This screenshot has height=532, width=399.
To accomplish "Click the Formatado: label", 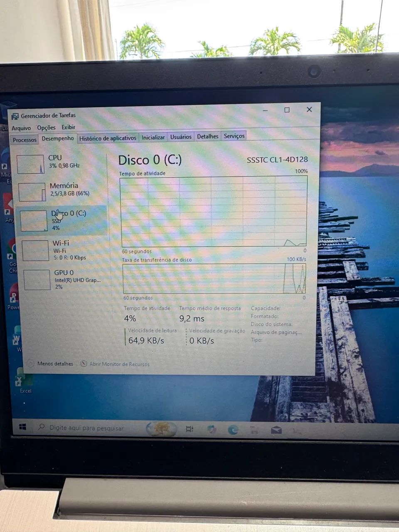I will click(x=265, y=316).
